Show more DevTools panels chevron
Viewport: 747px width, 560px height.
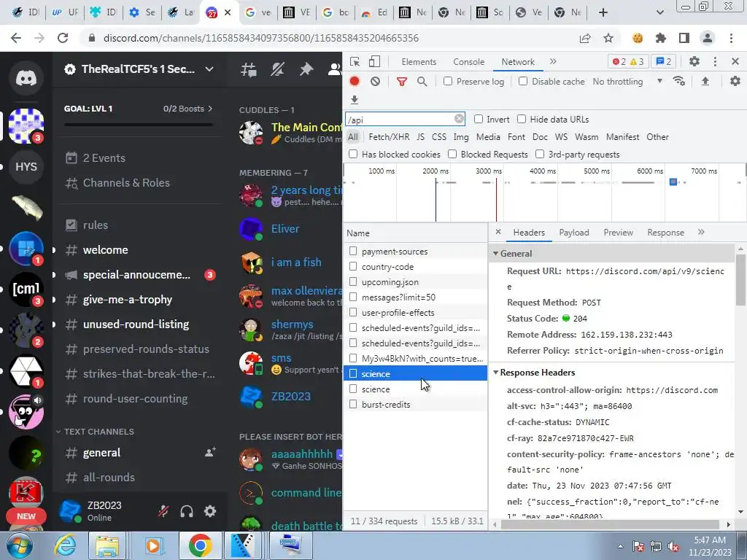(553, 61)
